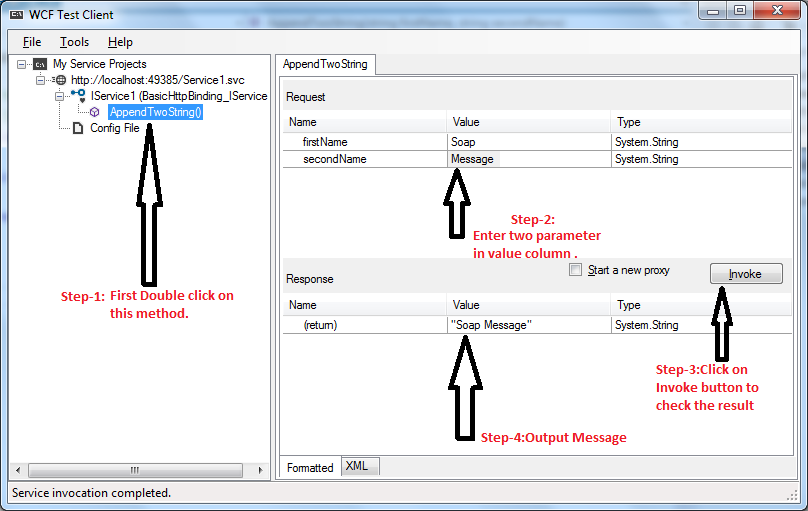Screen dimensions: 808x511
Task: Select the http://localhost:49385/Service1.svc node
Action: coord(158,80)
